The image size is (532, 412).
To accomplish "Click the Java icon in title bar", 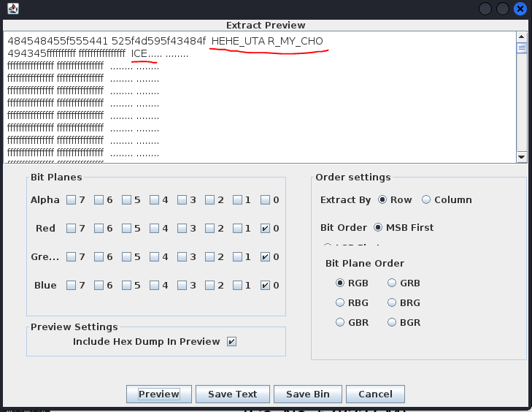I will [x=11, y=9].
